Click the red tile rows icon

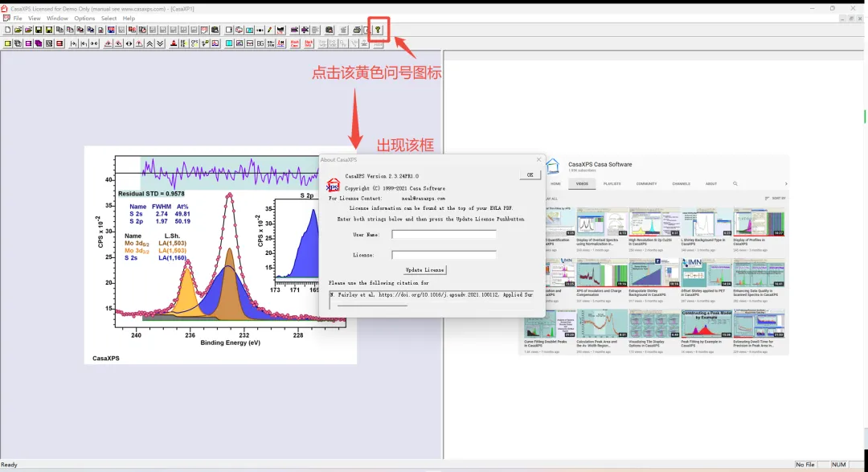tap(59, 43)
